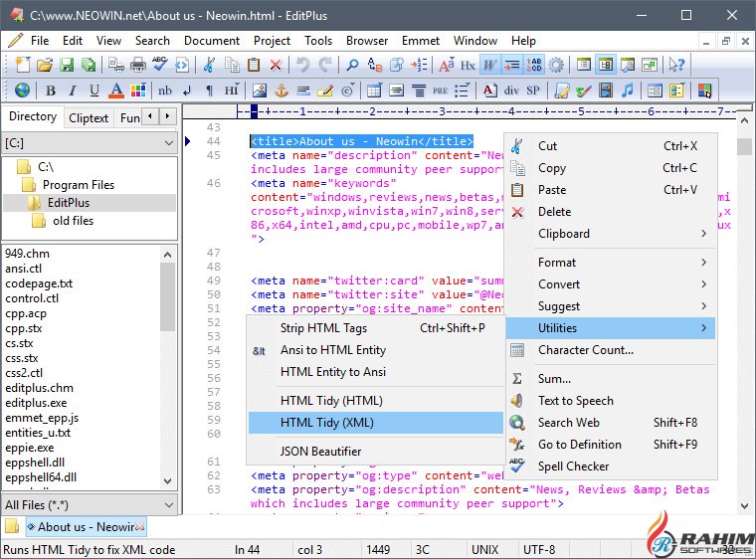
Task: Click the View in Browser globe icon
Action: pyautogui.click(x=22, y=91)
